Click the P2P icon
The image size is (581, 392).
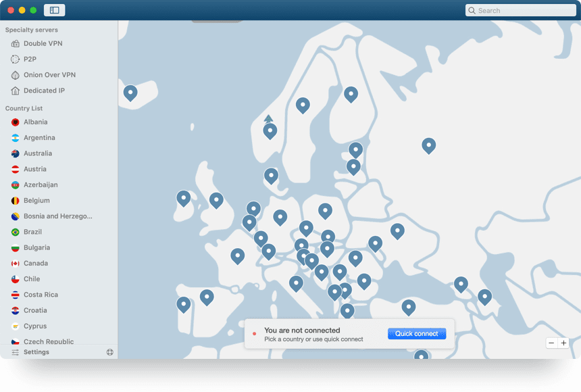click(x=15, y=59)
